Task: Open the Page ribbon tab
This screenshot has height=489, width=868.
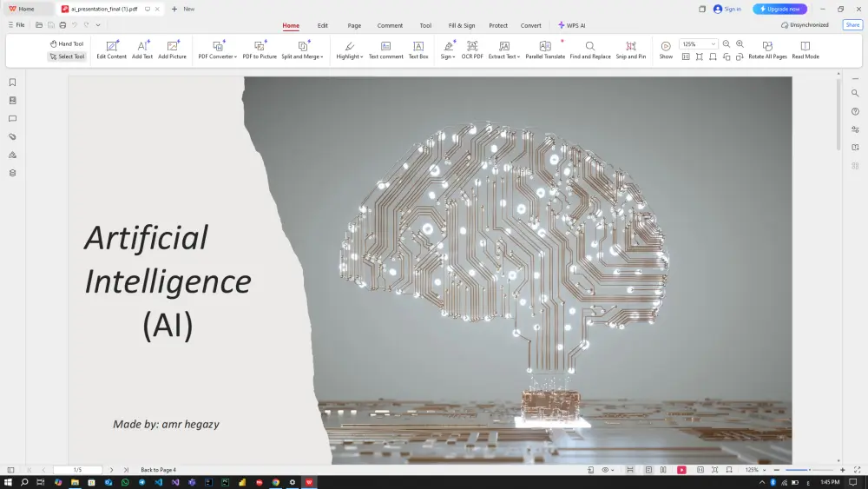Action: point(354,25)
